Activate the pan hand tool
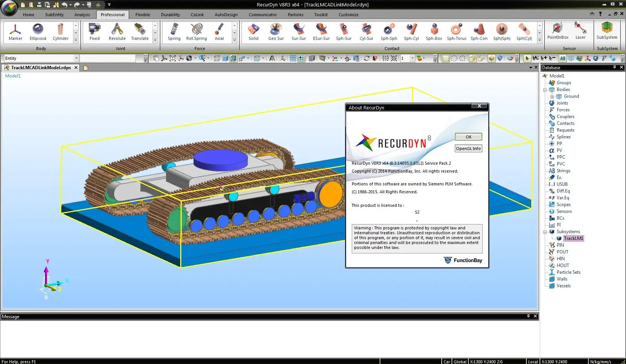 tap(156, 58)
